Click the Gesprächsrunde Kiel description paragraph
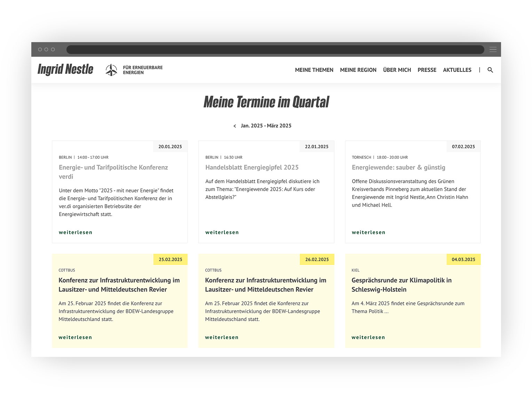The image size is (532, 399). coord(408,307)
